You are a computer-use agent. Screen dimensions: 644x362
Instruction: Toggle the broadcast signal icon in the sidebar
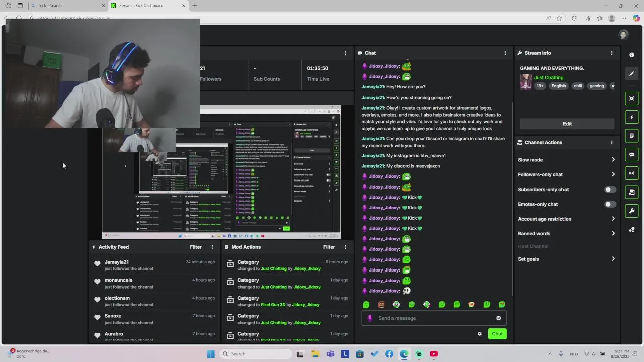[632, 173]
